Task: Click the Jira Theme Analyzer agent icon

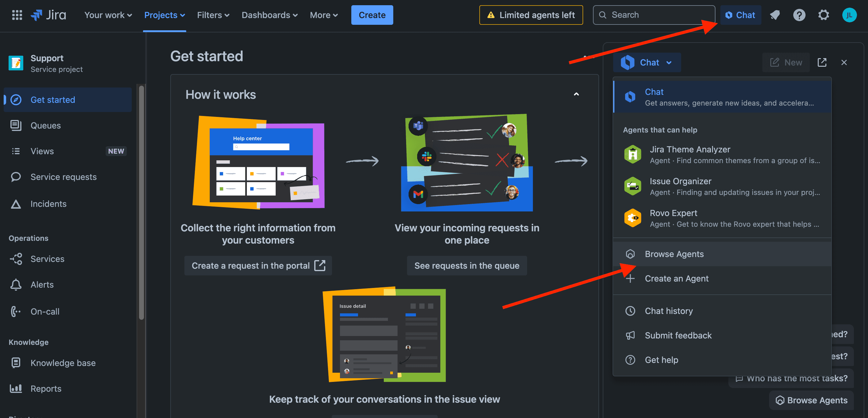Action: [632, 155]
